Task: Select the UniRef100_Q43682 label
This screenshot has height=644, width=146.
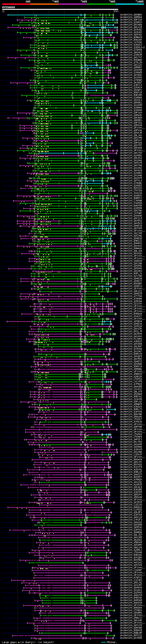Action: point(131,75)
